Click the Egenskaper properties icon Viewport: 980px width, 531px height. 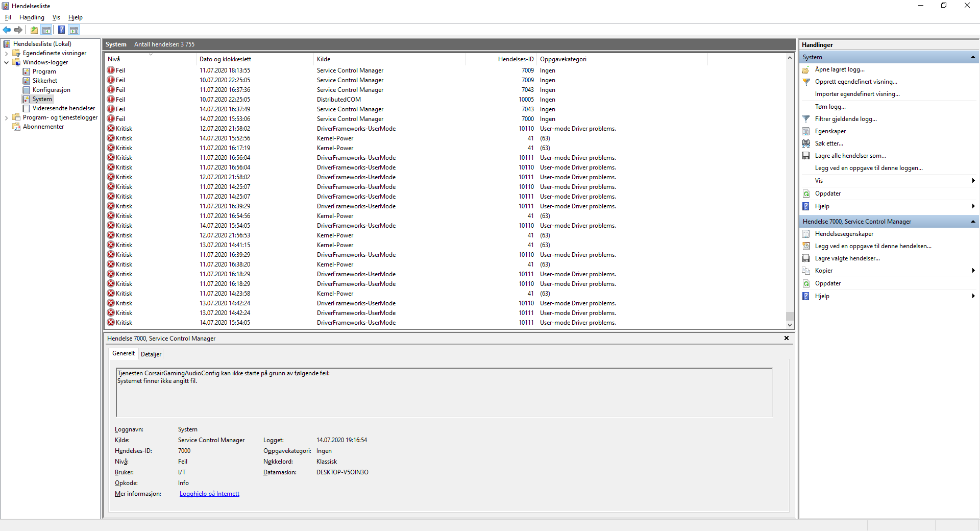(806, 132)
